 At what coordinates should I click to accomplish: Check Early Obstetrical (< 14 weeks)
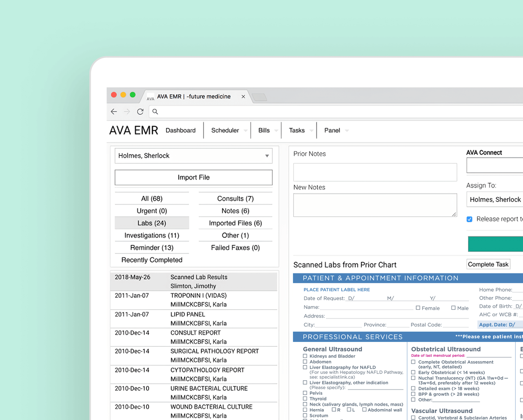pos(413,373)
